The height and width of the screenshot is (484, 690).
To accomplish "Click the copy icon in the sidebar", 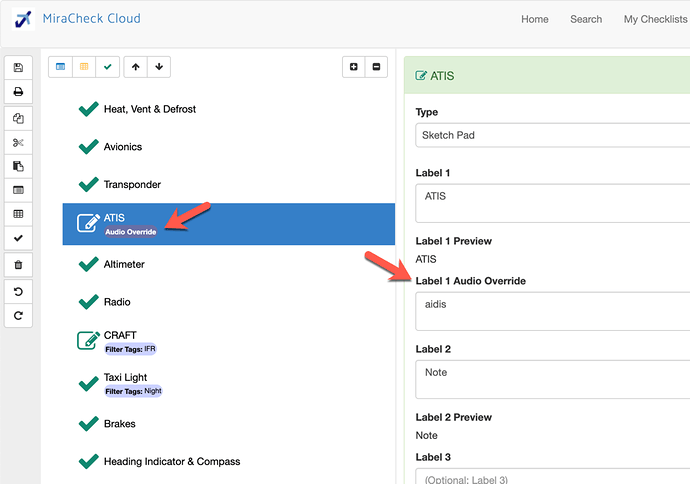I will (18, 118).
